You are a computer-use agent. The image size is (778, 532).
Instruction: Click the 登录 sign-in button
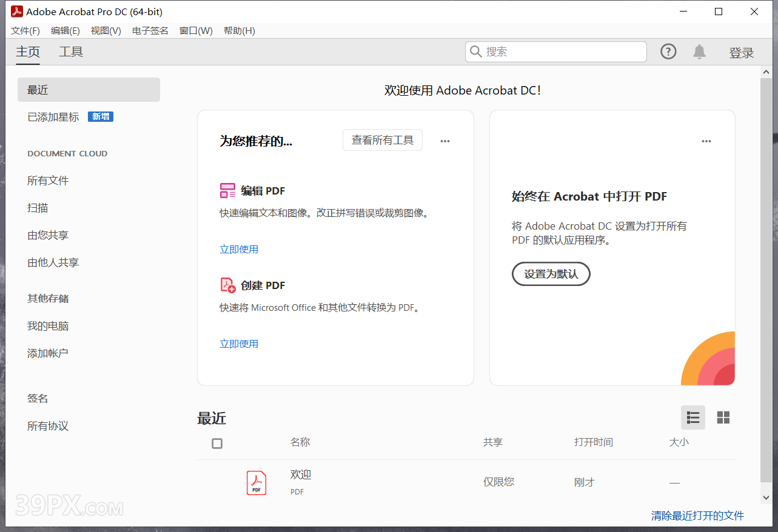tap(742, 53)
